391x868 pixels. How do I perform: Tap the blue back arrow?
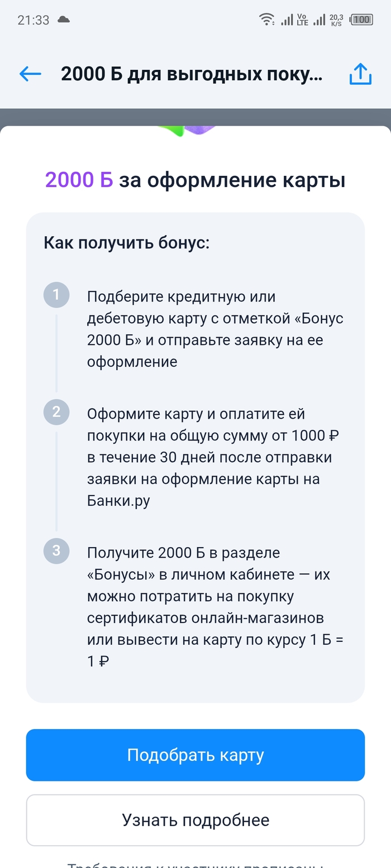[30, 74]
